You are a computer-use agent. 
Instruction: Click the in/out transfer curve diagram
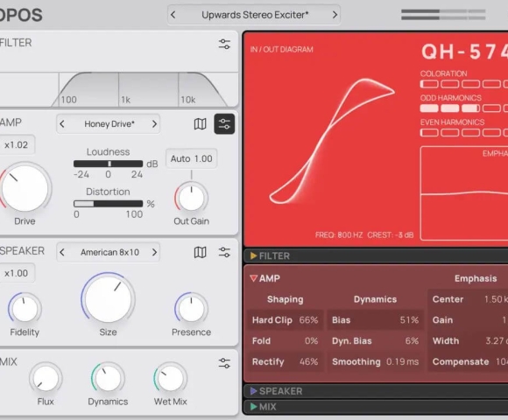332,142
